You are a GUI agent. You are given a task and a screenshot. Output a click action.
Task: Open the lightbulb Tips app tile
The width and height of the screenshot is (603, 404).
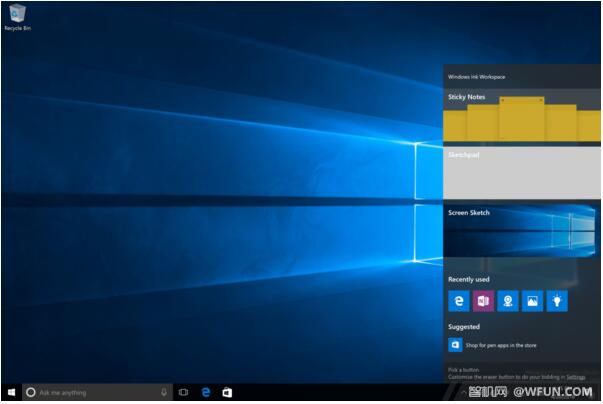pyautogui.click(x=557, y=301)
